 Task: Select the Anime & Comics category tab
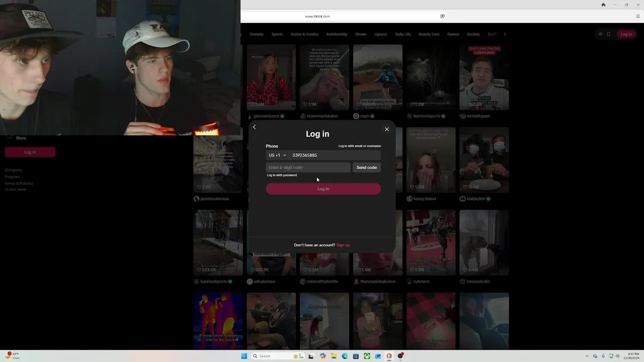(x=304, y=34)
